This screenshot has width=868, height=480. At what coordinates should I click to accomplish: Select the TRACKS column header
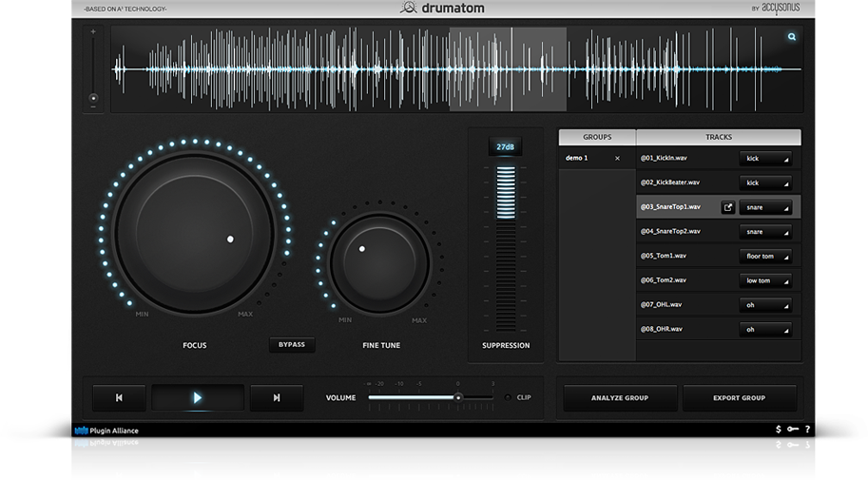pos(719,137)
